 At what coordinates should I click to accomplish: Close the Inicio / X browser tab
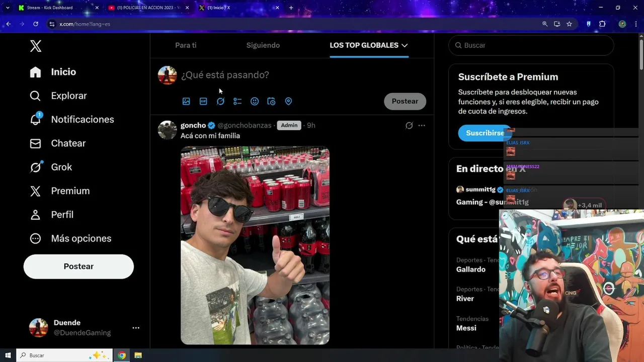coord(277,8)
